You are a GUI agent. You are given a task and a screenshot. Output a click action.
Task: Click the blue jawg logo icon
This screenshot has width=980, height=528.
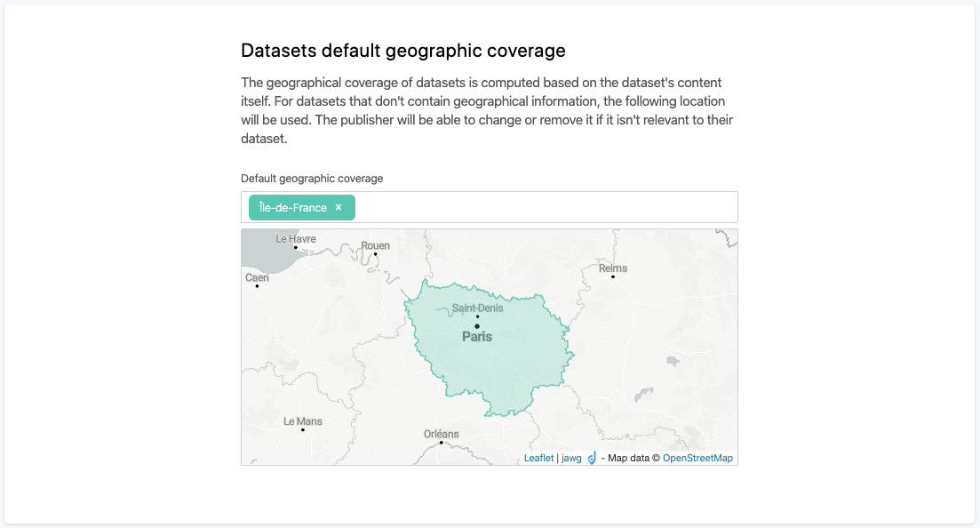click(592, 459)
